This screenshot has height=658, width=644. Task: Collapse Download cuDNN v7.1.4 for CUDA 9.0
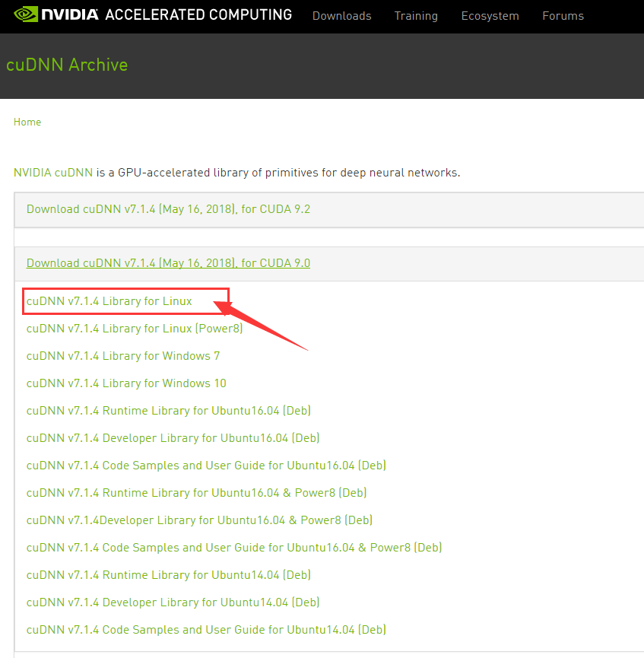pos(168,263)
